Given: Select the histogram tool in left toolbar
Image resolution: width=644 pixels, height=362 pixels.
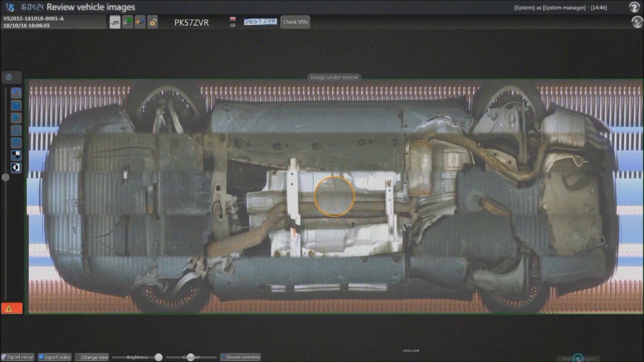Looking at the screenshot, I should (16, 106).
